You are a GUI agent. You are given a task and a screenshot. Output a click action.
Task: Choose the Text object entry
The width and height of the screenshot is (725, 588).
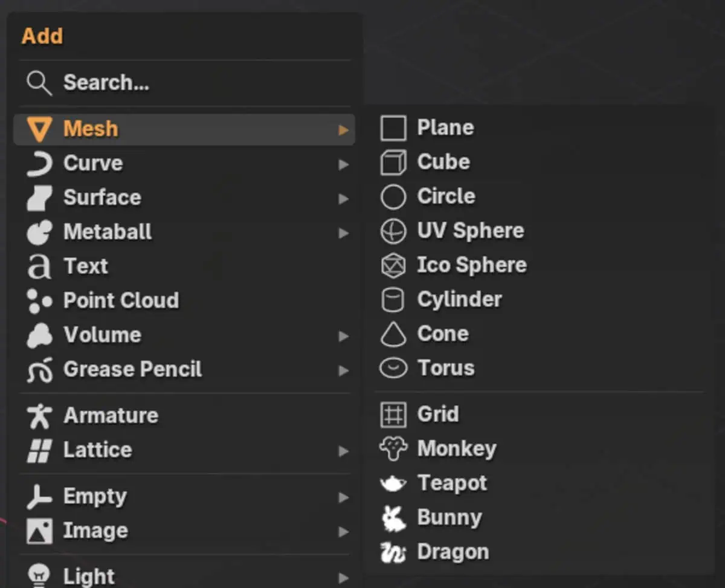[x=86, y=266]
